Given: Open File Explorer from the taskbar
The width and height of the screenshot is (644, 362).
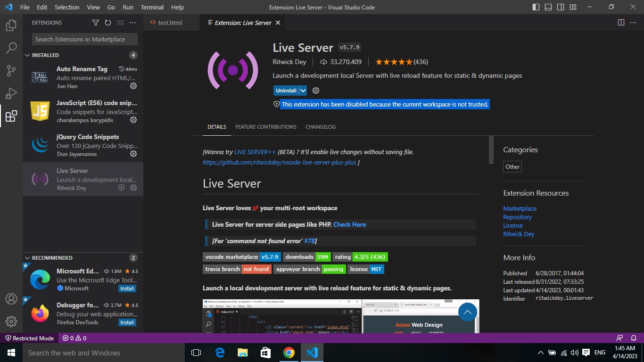Looking at the screenshot, I should pos(243,353).
